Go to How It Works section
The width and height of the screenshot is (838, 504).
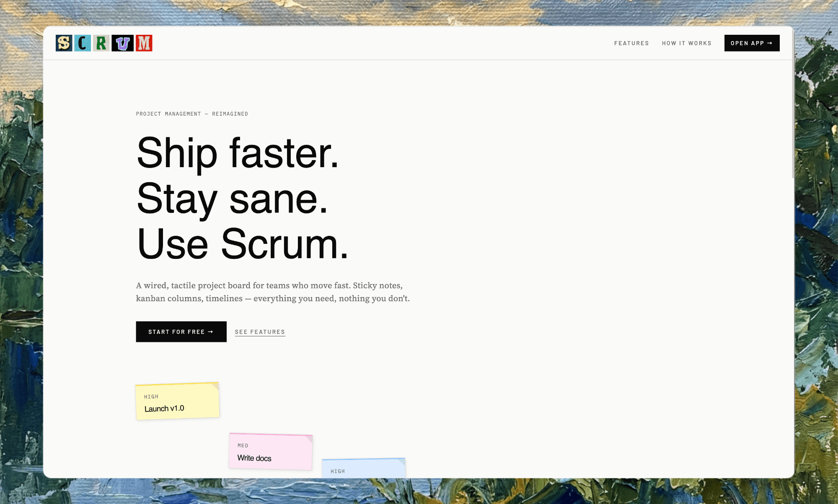(686, 43)
